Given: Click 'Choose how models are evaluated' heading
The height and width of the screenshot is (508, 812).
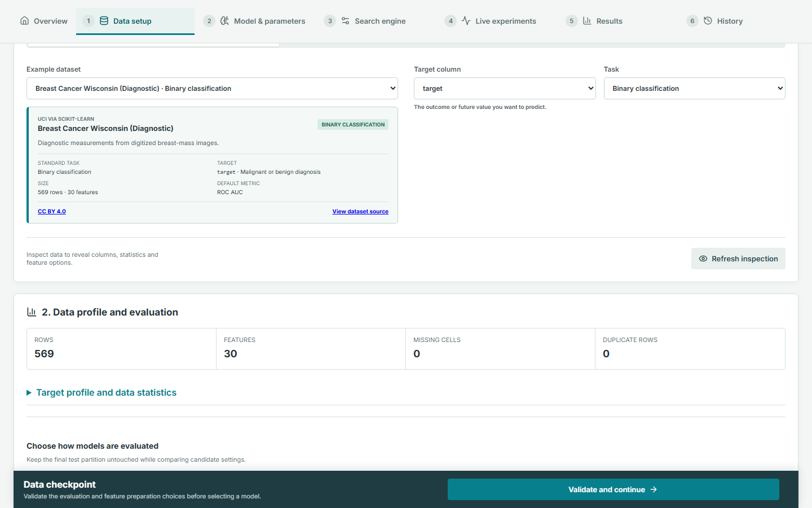Looking at the screenshot, I should point(92,446).
